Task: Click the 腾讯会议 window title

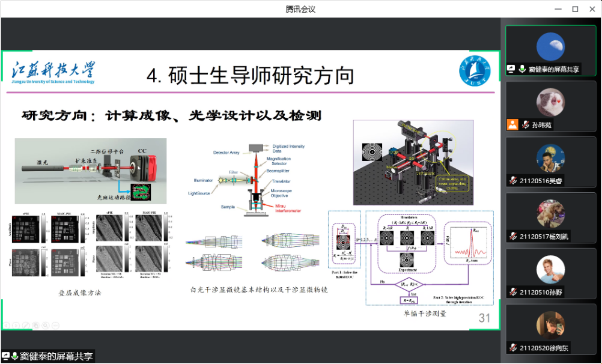Action: click(x=300, y=9)
